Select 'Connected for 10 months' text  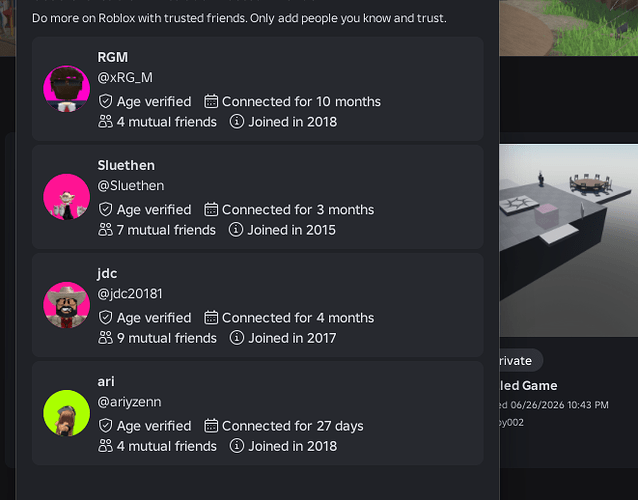pos(302,102)
